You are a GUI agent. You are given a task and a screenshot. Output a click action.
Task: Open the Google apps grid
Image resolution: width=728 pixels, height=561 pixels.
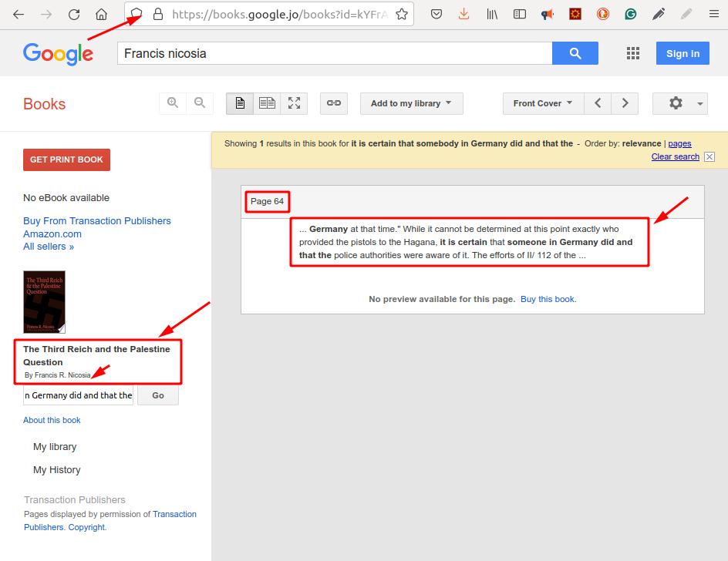coord(633,53)
